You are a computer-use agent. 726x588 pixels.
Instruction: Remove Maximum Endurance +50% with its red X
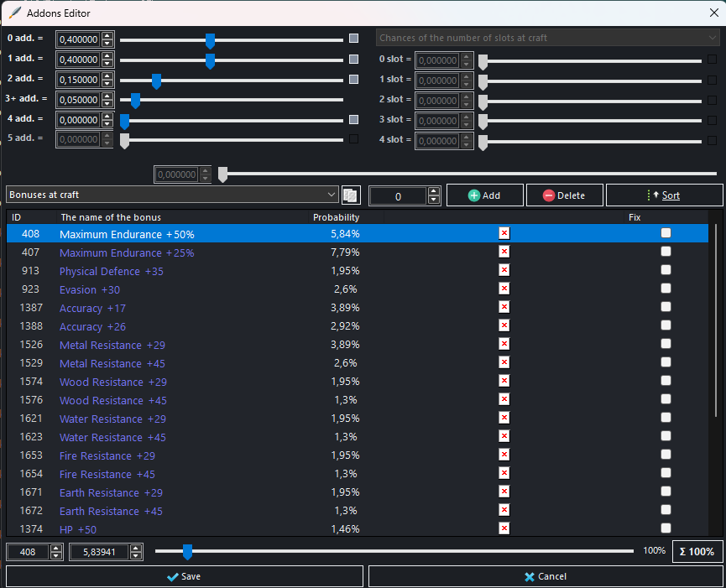[x=503, y=233]
